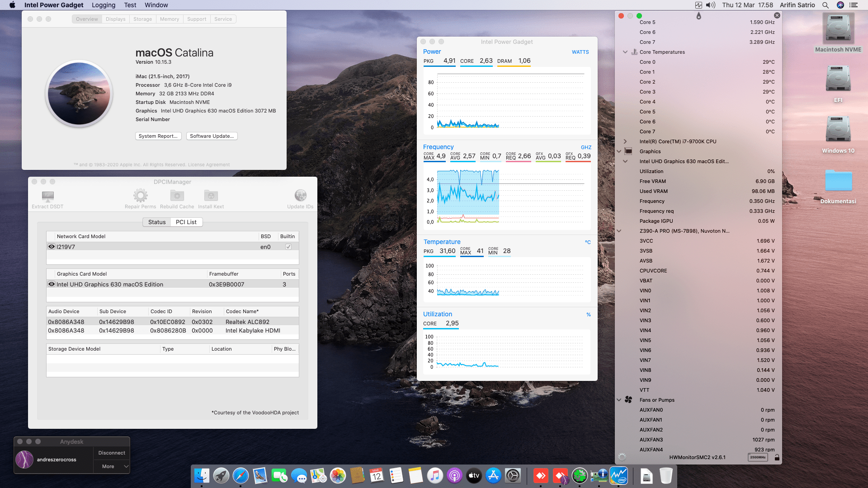Screen dimensions: 868x488
Task: Open Test menu in menu bar
Action: (130, 5)
